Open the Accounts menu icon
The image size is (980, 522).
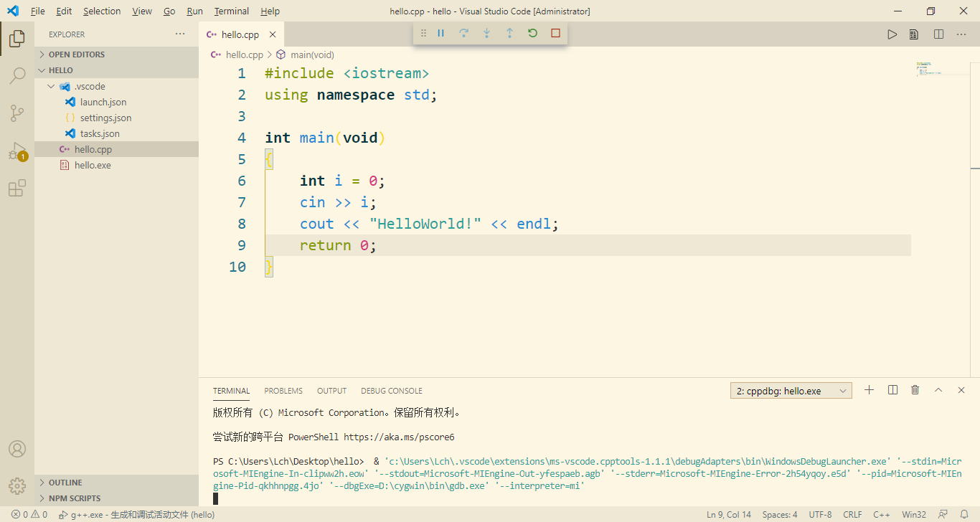[17, 449]
